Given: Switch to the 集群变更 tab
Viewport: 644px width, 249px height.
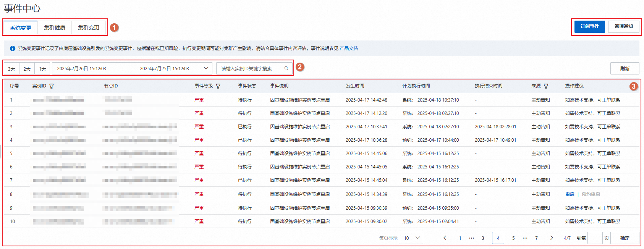Looking at the screenshot, I should click(89, 27).
